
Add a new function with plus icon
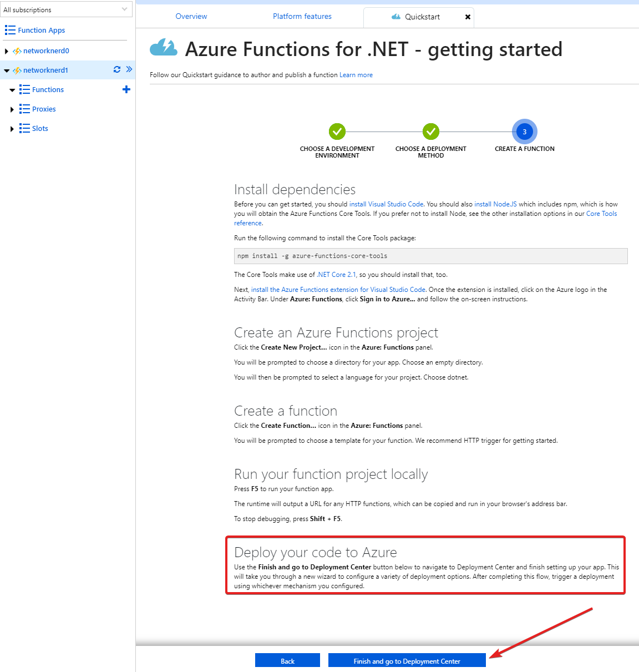[126, 89]
